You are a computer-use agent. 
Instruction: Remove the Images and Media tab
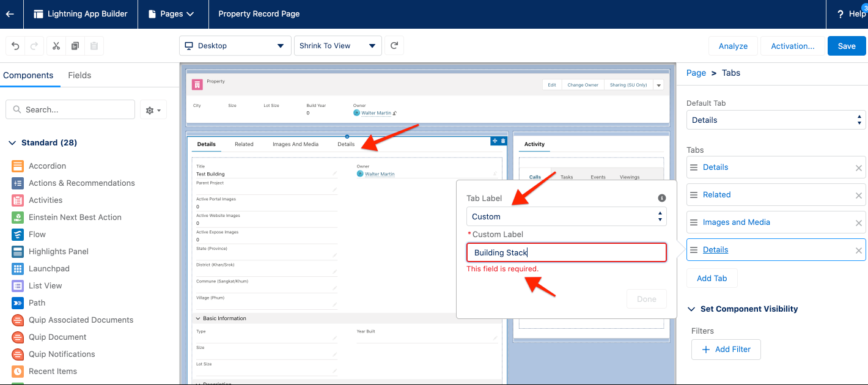(x=859, y=222)
